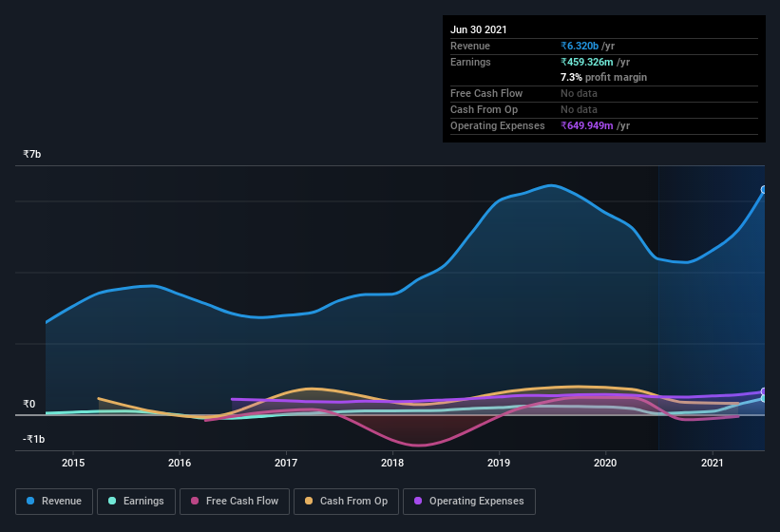The width and height of the screenshot is (780, 532).
Task: Click the 2021 x-axis label
Action: tap(713, 463)
